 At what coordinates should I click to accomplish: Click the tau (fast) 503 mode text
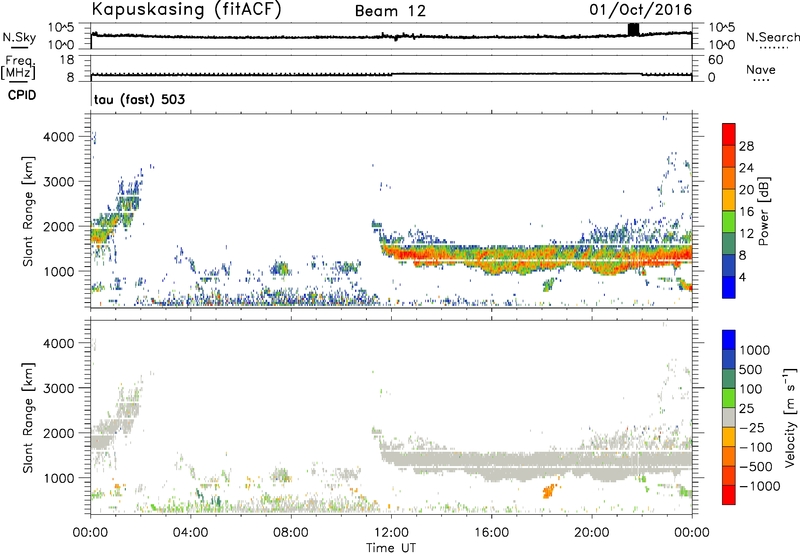tap(139, 99)
